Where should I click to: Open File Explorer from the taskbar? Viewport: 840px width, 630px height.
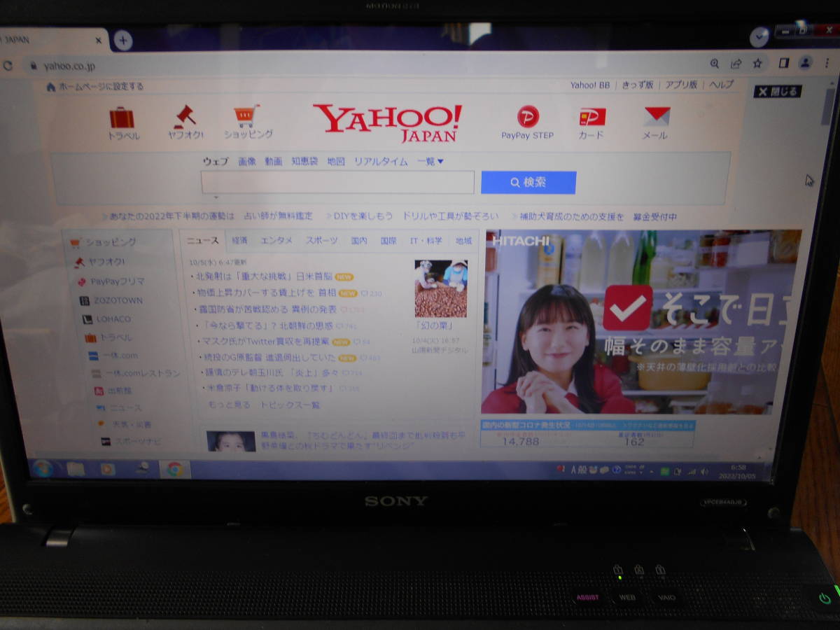(x=76, y=469)
